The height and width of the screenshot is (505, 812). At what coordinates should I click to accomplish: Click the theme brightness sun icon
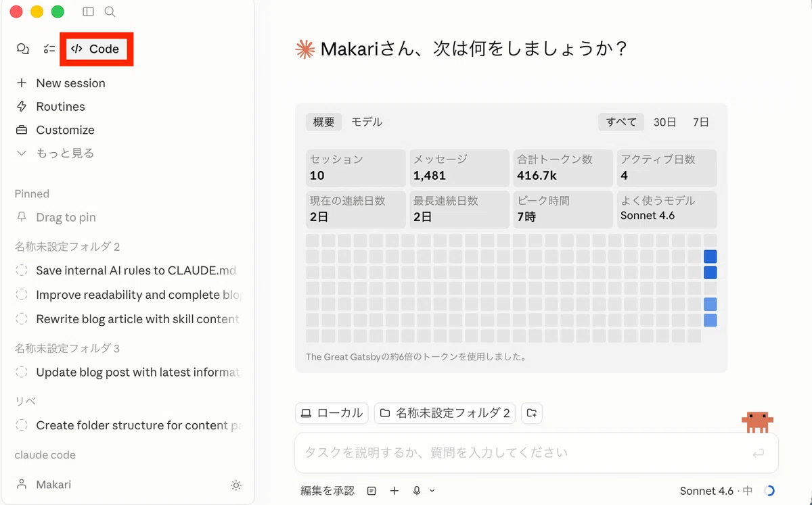tap(236, 485)
